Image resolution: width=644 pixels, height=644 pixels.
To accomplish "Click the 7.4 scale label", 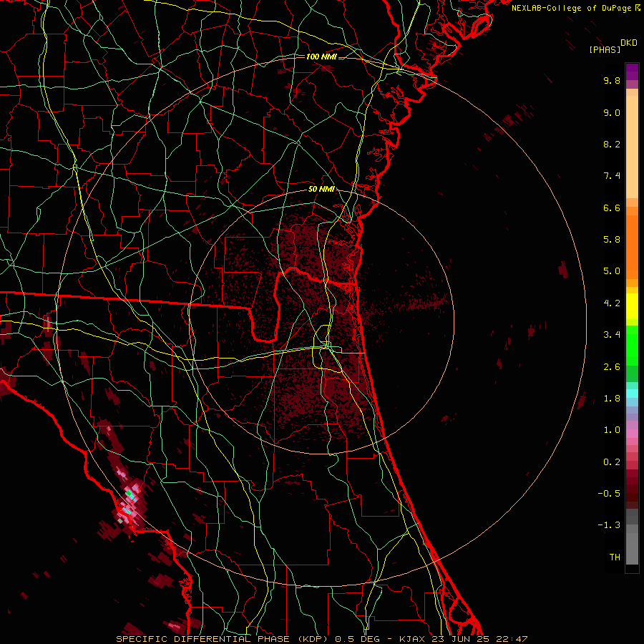I will coord(612,176).
